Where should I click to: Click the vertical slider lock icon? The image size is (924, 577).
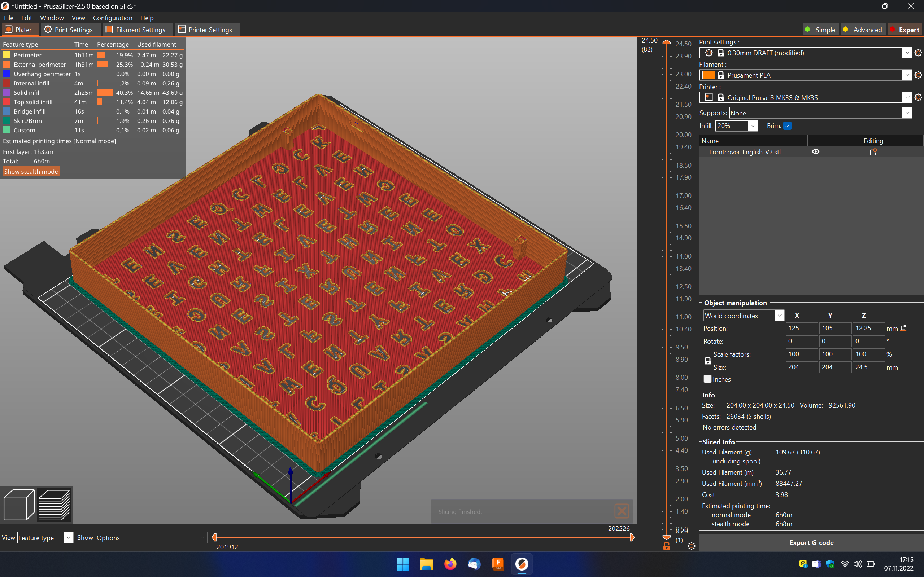click(666, 546)
